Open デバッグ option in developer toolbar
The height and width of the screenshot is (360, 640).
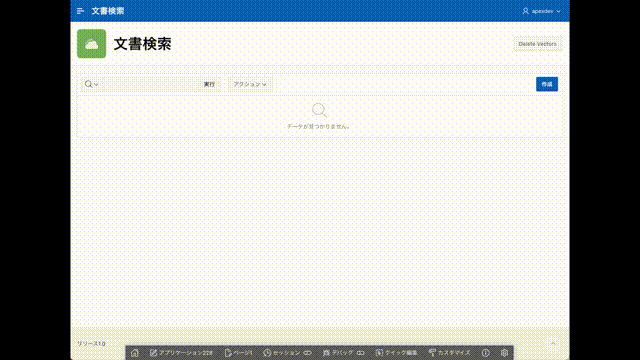(x=343, y=353)
